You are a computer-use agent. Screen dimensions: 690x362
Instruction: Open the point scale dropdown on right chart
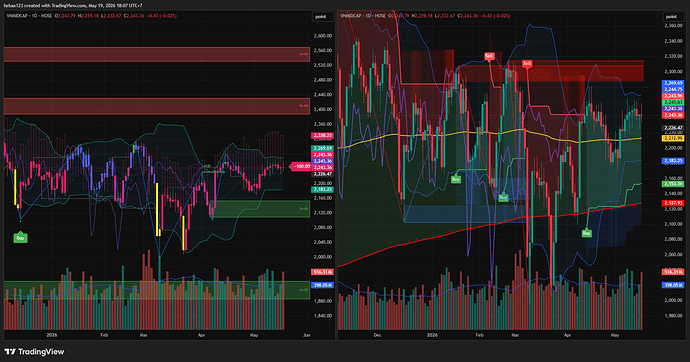point(672,16)
